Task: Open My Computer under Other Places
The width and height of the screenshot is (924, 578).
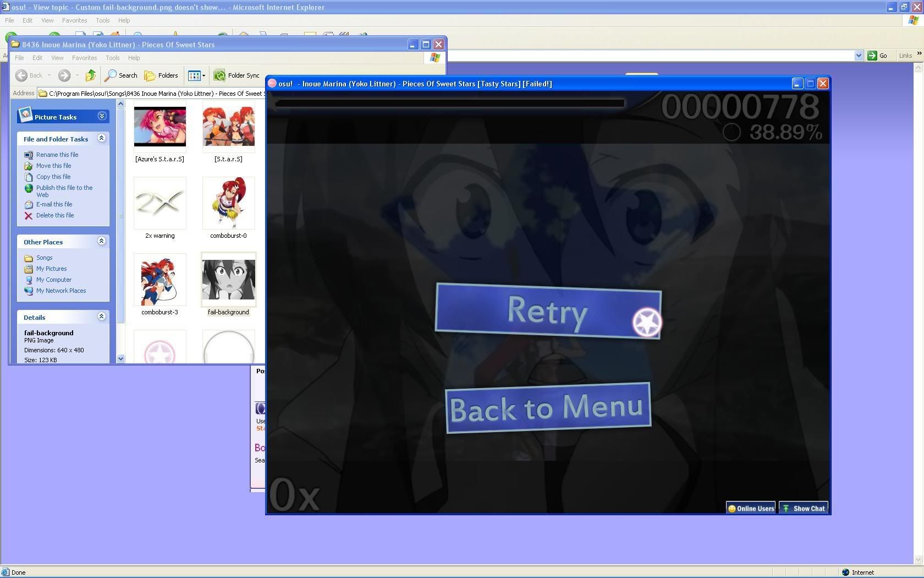Action: pyautogui.click(x=54, y=280)
